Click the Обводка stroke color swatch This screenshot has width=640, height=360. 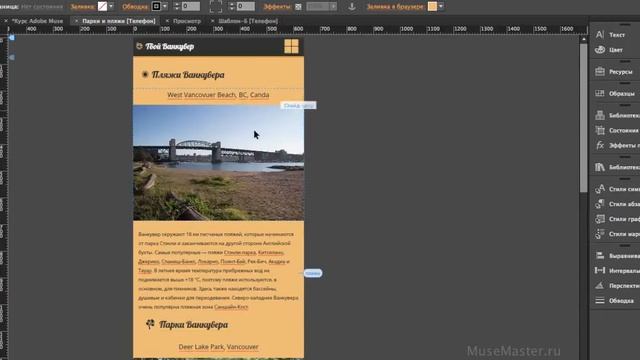(x=156, y=7)
